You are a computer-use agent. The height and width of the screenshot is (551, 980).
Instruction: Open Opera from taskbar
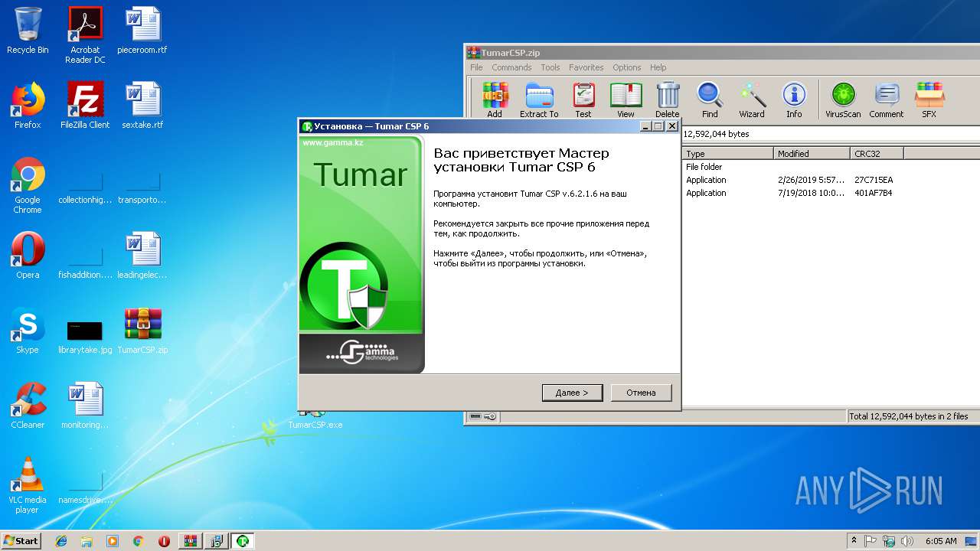pyautogui.click(x=164, y=541)
